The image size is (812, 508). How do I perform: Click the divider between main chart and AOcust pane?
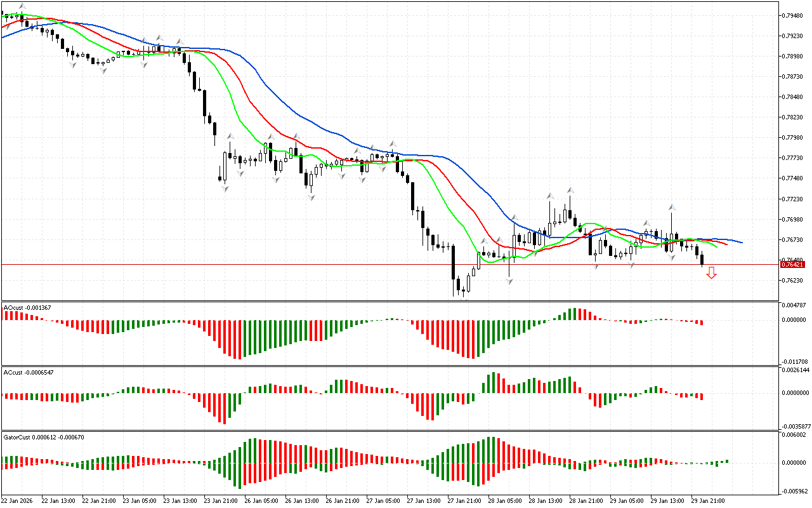tap(390, 301)
